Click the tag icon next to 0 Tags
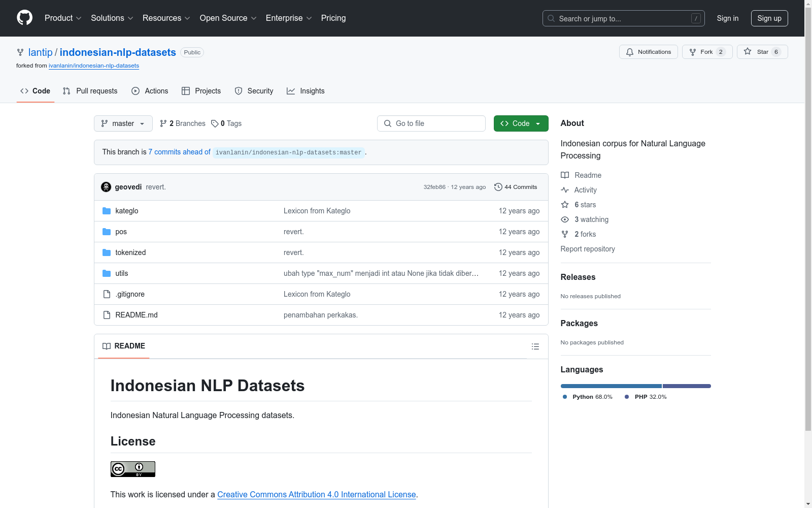 point(215,123)
